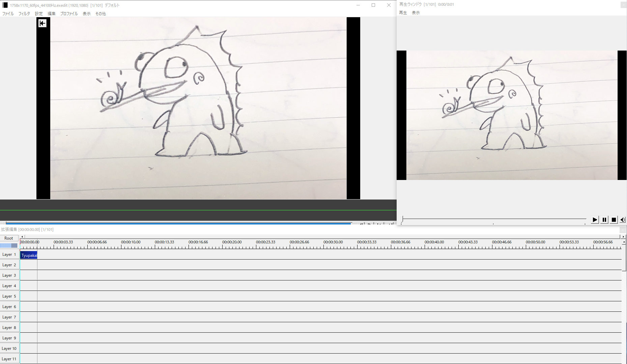The width and height of the screenshot is (627, 364).
Task: Toggle visibility of Layer 2
Action: tap(9, 265)
